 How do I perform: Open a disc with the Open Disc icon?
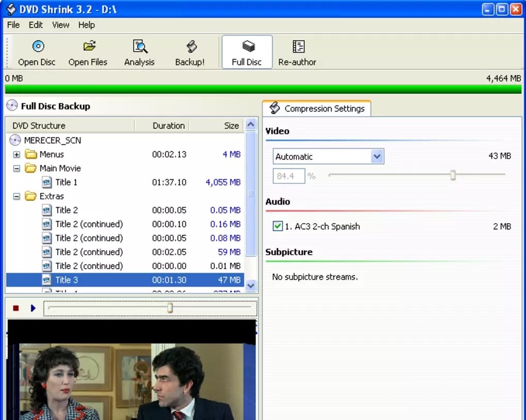click(36, 51)
